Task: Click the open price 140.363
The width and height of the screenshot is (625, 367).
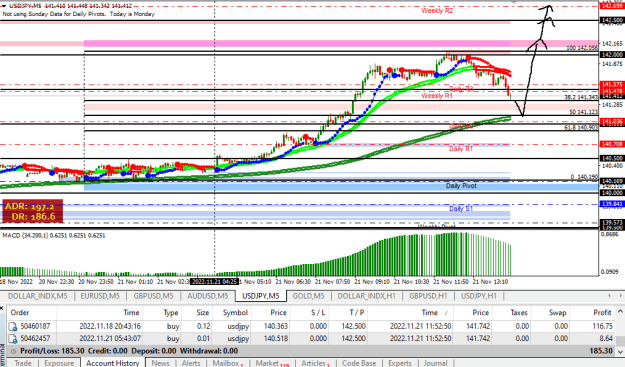Action: click(275, 326)
